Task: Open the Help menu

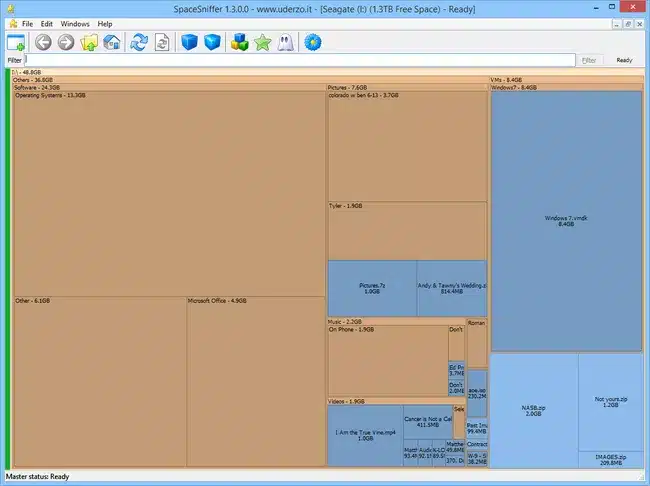Action: pos(105,23)
